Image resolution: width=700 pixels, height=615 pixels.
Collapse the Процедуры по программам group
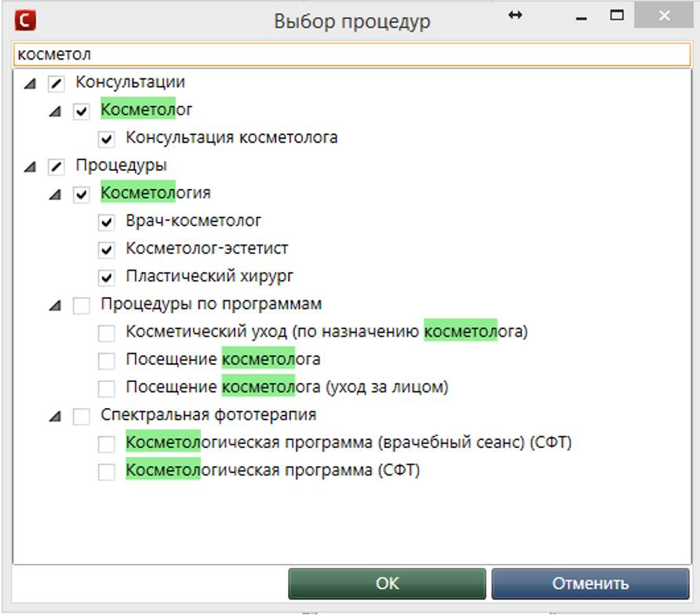click(x=55, y=306)
